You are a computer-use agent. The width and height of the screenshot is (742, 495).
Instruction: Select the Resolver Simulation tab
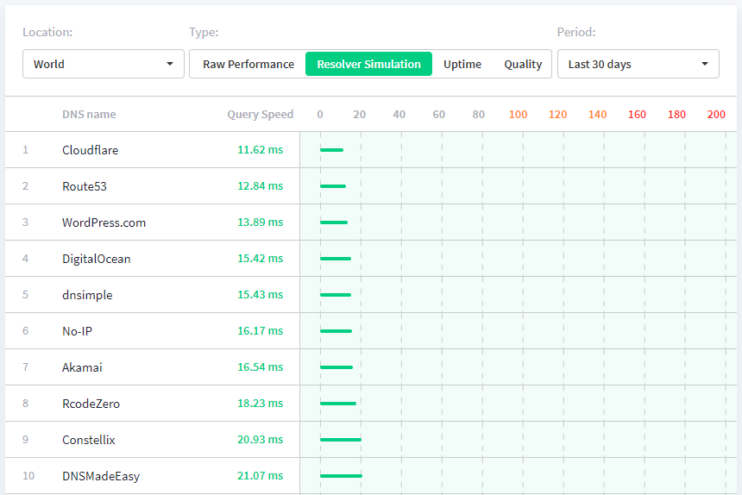[x=369, y=64]
